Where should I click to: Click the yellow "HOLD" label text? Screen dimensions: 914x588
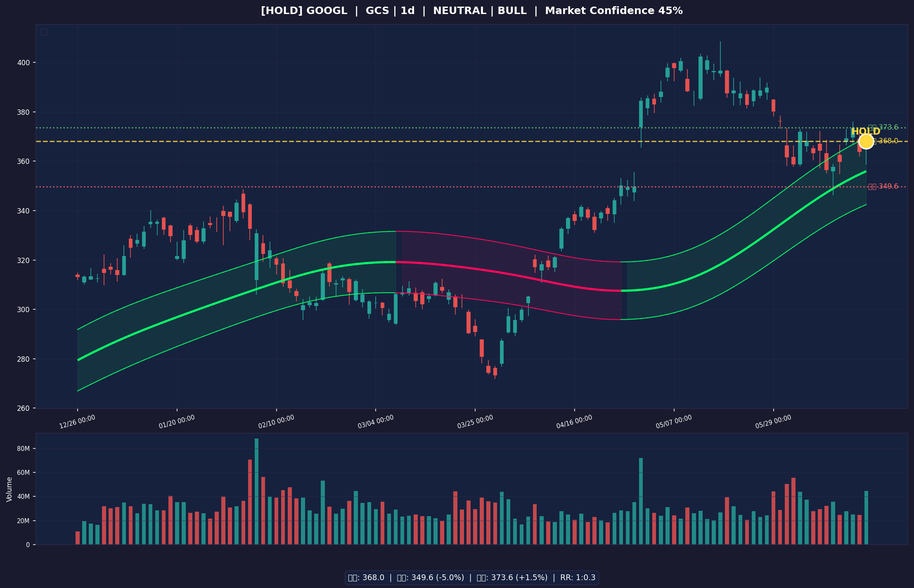coord(866,132)
